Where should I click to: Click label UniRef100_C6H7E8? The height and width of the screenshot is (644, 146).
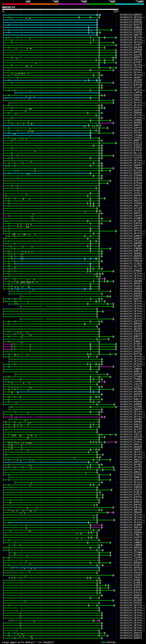click(131, 216)
